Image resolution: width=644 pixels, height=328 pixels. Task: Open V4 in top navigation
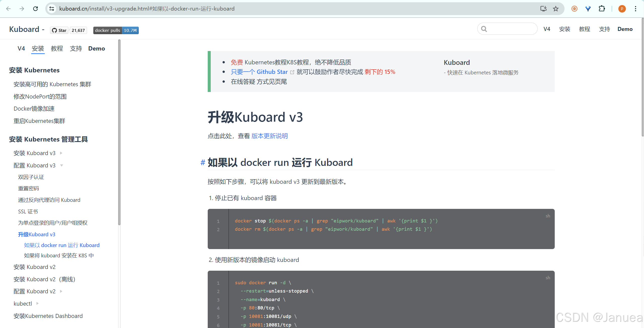[547, 29]
